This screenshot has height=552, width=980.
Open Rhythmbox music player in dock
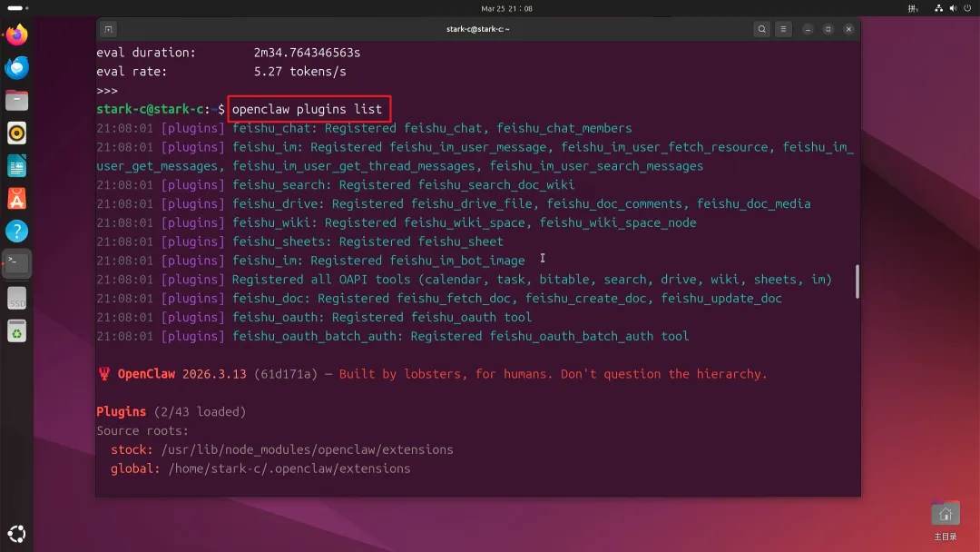[x=17, y=133]
